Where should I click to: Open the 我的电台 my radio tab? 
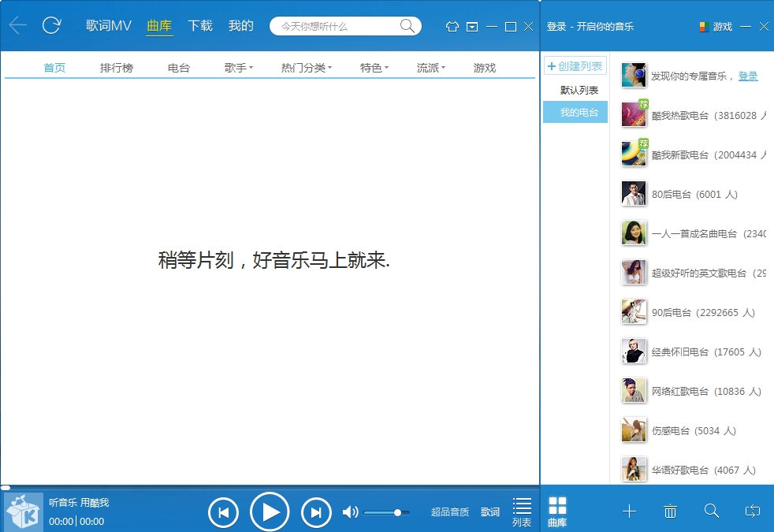[x=575, y=112]
